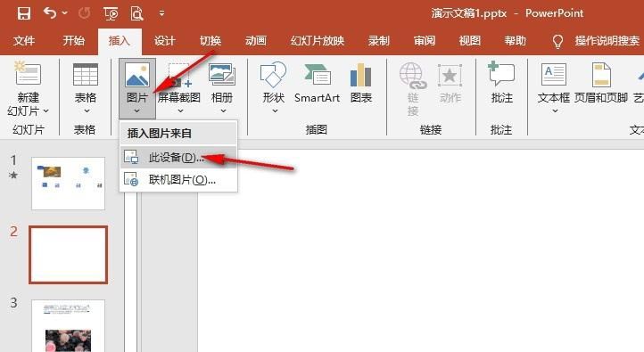The height and width of the screenshot is (352, 644).
Task: Select slide 3 thumbnail with flowers
Action: pos(68,326)
